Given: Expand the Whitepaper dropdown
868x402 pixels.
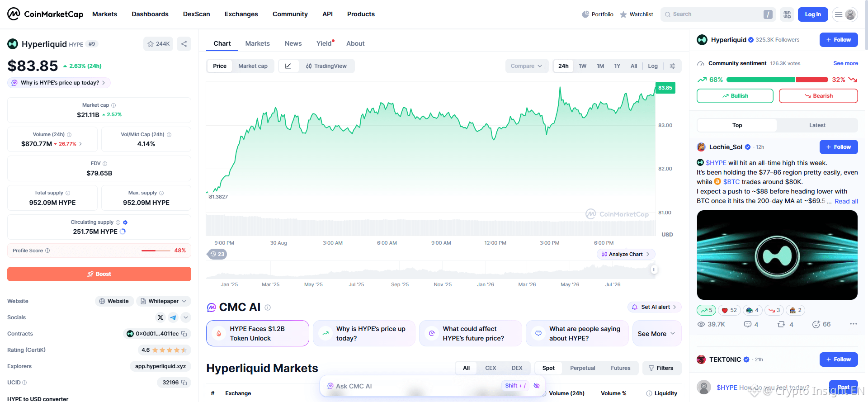Looking at the screenshot, I should click(x=164, y=301).
